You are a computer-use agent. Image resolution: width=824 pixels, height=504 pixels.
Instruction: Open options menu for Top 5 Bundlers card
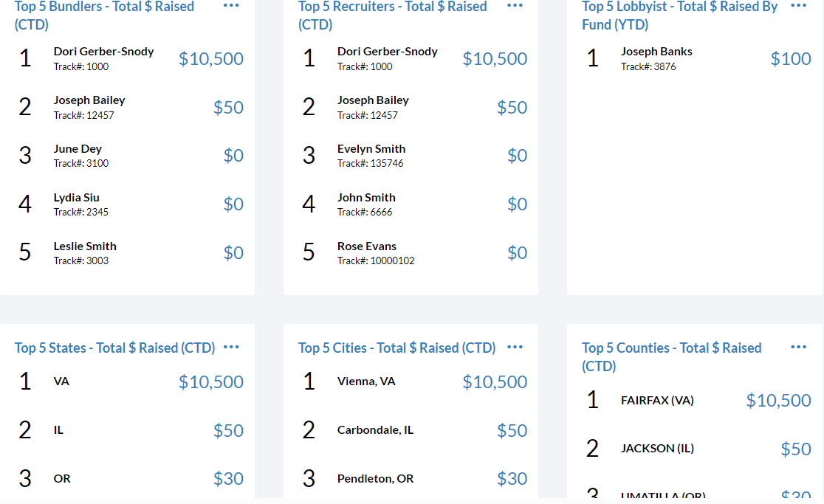[231, 6]
